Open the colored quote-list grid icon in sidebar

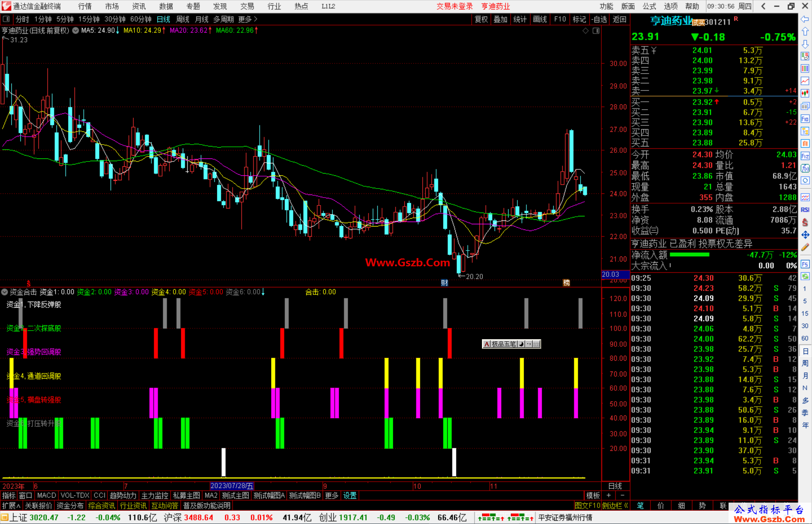[x=805, y=69]
